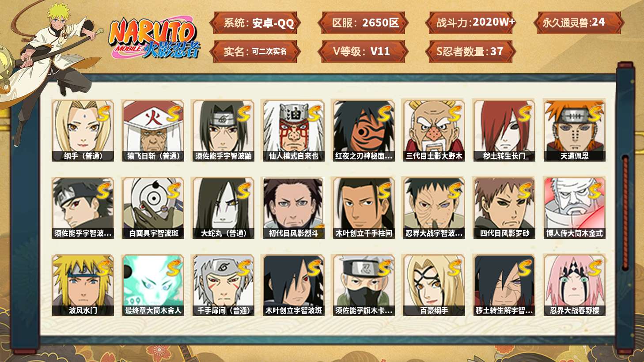Viewport: 644px width, 362px height.
Task: Select the 白面具宇智波斑 masked character
Action: [153, 208]
